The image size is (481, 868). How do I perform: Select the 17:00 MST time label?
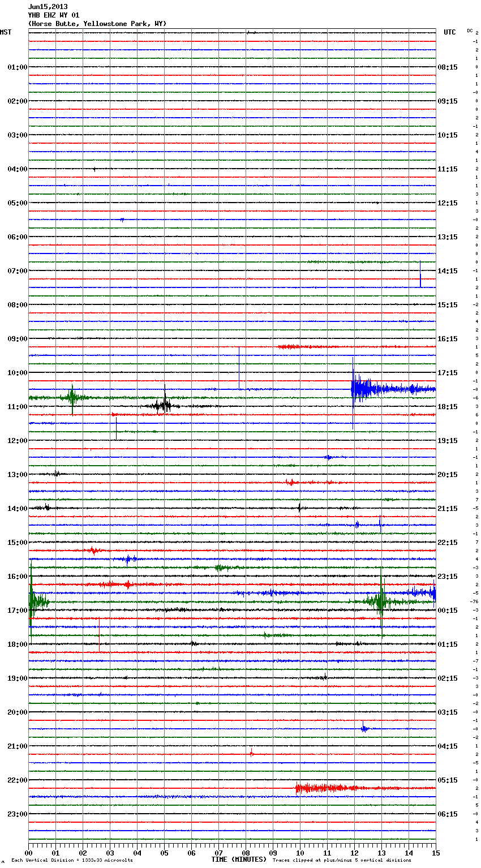click(17, 611)
